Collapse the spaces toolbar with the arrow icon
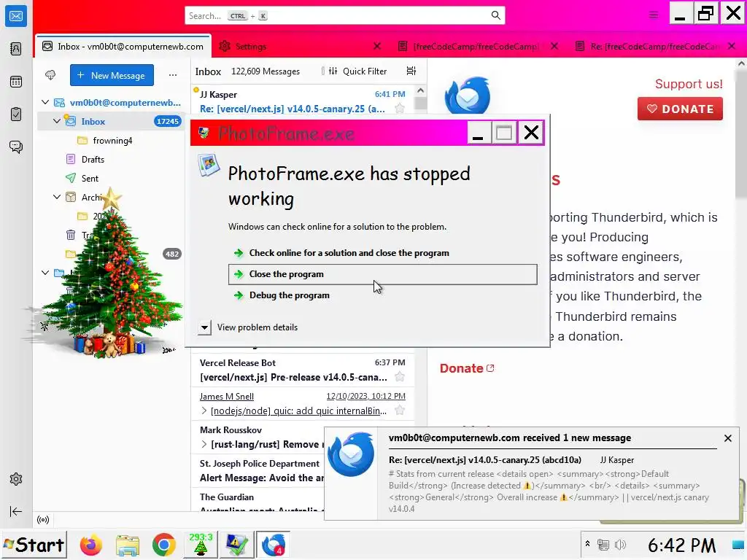 click(16, 511)
